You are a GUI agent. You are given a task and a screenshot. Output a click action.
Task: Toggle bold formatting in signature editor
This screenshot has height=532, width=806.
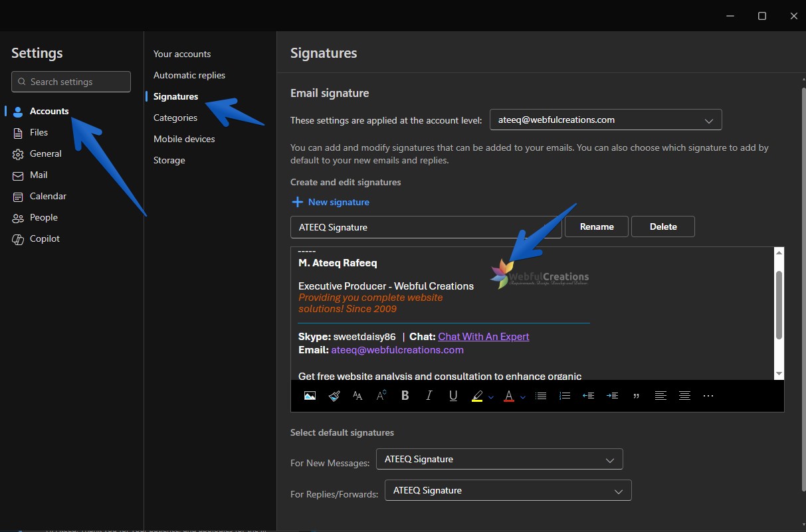(405, 396)
